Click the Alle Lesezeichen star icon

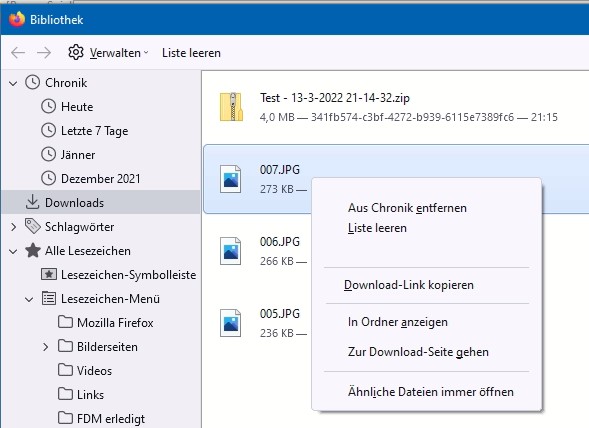tap(33, 250)
